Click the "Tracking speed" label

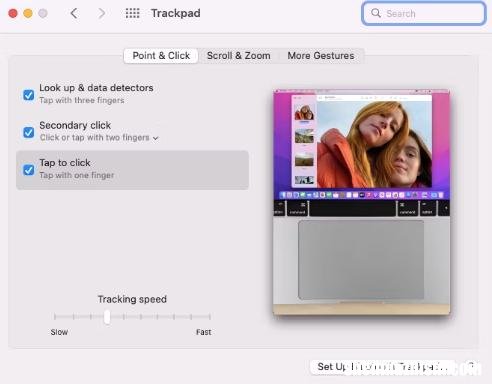(x=132, y=299)
